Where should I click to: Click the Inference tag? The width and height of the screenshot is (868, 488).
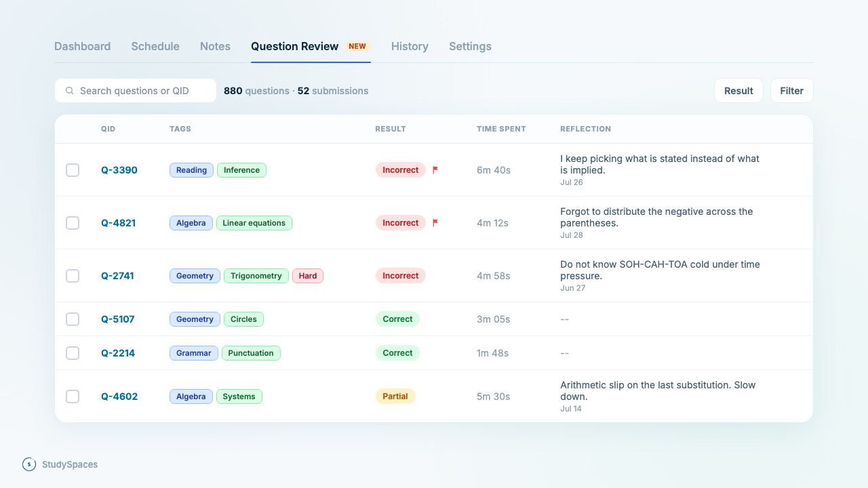point(241,170)
